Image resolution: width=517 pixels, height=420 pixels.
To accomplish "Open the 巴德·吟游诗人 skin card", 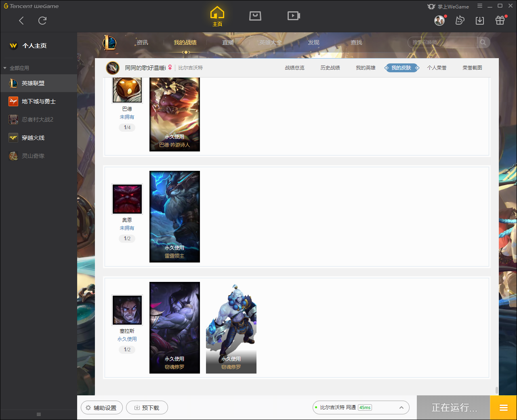I will 174,114.
